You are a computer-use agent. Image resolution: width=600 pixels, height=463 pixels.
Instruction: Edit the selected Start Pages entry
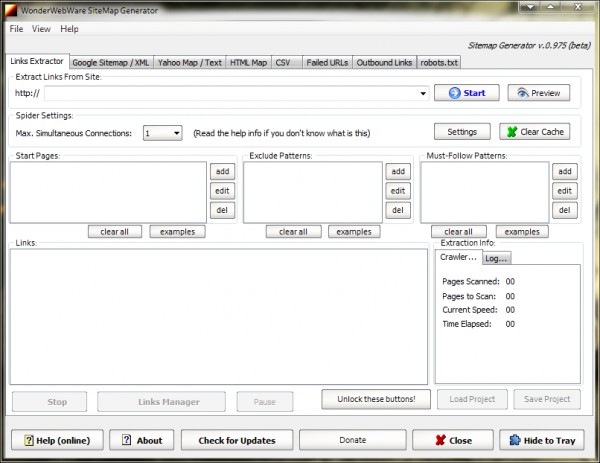coord(222,191)
